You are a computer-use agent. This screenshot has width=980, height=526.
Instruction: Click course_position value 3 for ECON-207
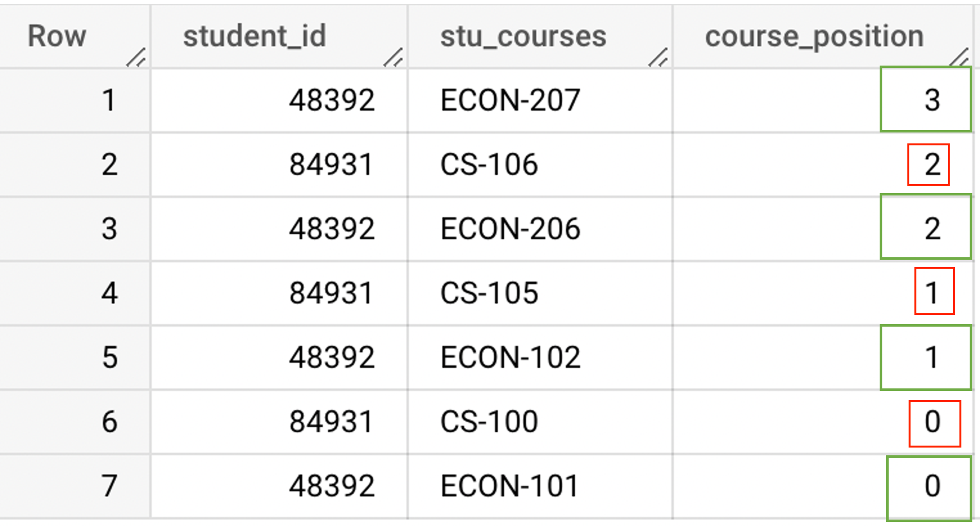pos(932,100)
